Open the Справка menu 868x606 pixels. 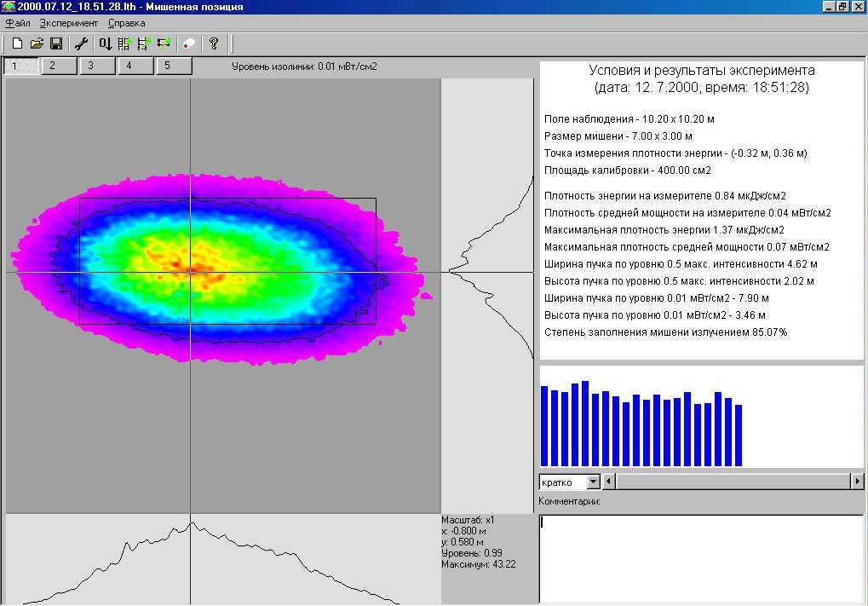[126, 23]
